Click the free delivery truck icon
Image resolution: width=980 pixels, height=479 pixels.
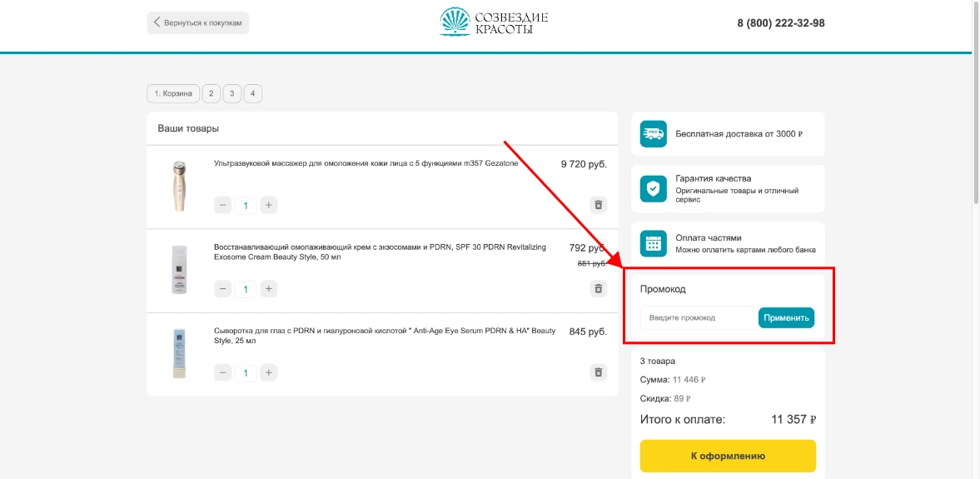point(653,134)
